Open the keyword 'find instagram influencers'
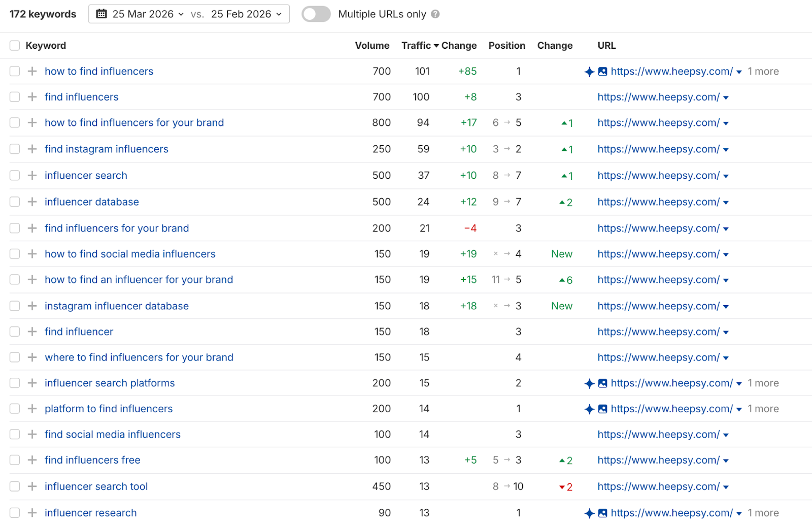 pos(106,149)
